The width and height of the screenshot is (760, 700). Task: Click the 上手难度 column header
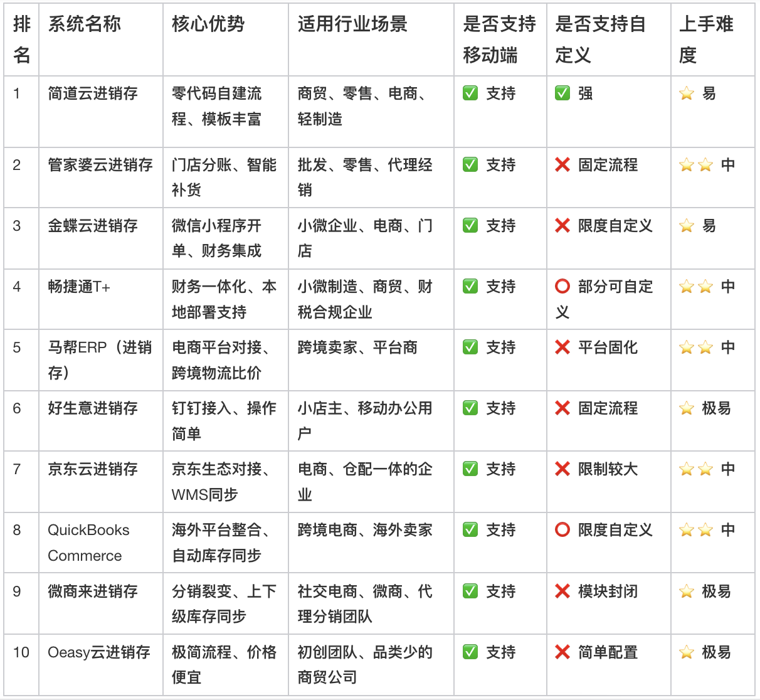[713, 40]
